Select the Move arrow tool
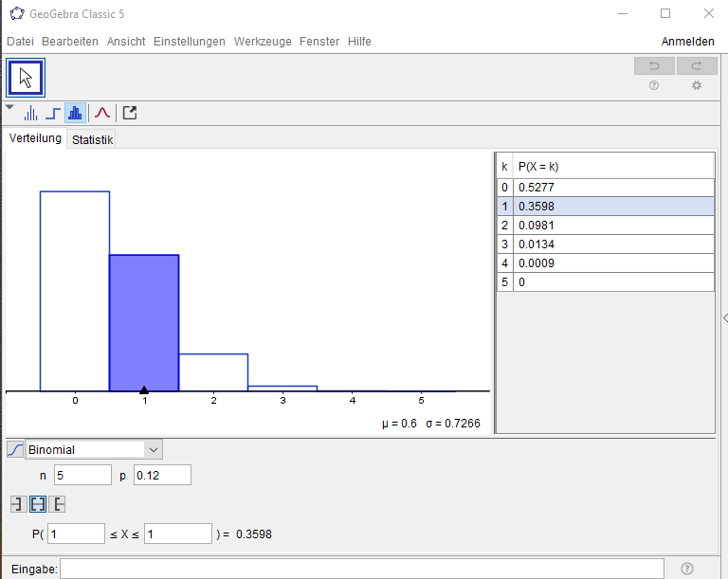 pos(26,78)
